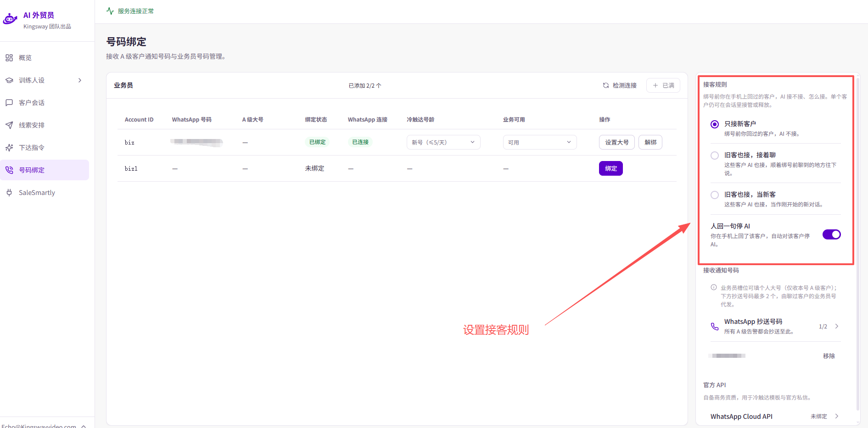Click the 线索安排 paper plane icon
The width and height of the screenshot is (868, 428).
[x=9, y=125]
